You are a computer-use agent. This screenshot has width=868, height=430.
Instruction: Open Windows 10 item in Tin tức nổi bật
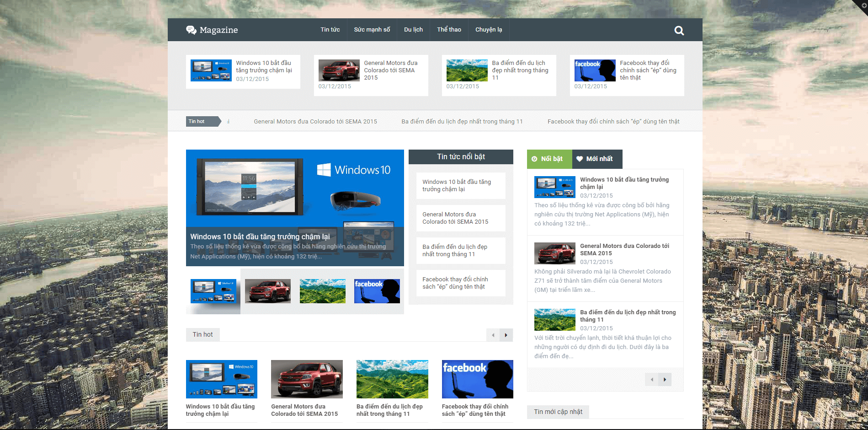point(457,186)
